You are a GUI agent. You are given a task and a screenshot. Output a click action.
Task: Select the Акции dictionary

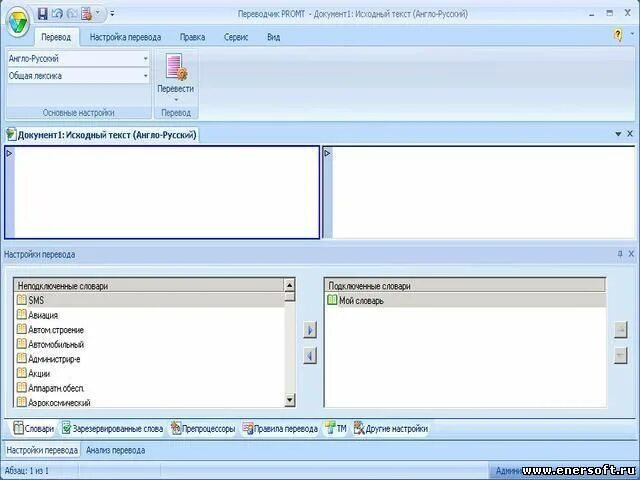tap(149, 373)
